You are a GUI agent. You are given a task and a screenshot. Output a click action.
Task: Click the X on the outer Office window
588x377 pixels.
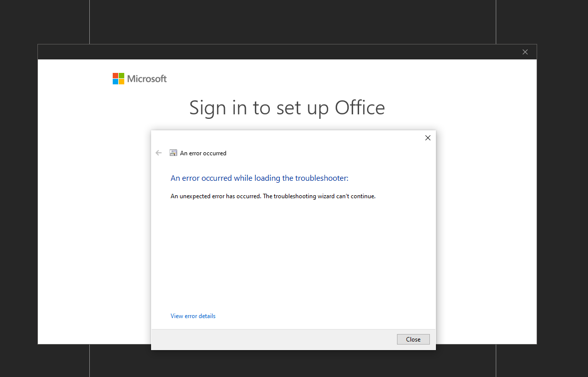525,51
